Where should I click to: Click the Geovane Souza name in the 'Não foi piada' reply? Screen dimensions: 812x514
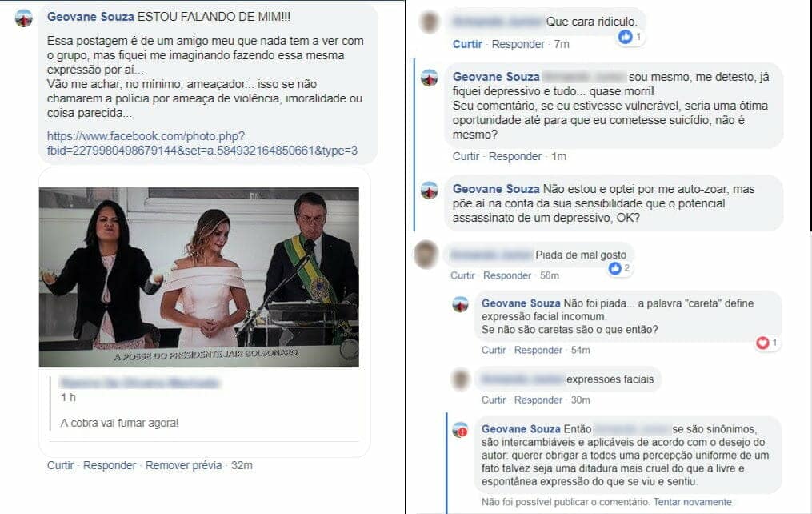(x=521, y=303)
